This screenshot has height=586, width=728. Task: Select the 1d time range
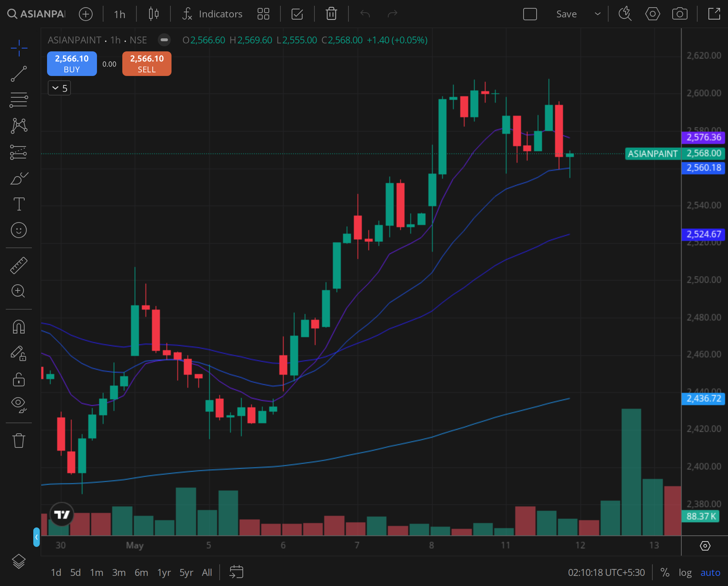(x=56, y=573)
